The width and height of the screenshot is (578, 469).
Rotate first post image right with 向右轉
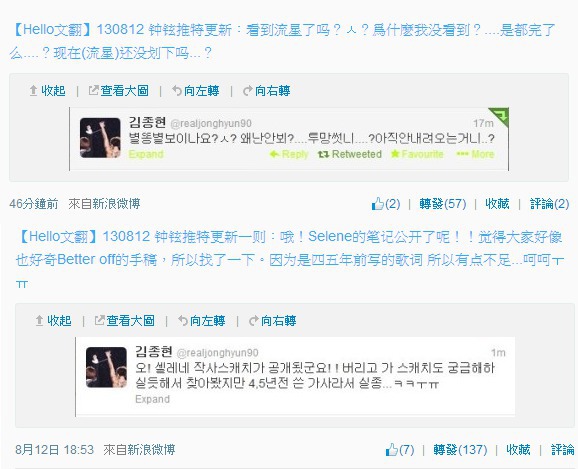click(267, 91)
